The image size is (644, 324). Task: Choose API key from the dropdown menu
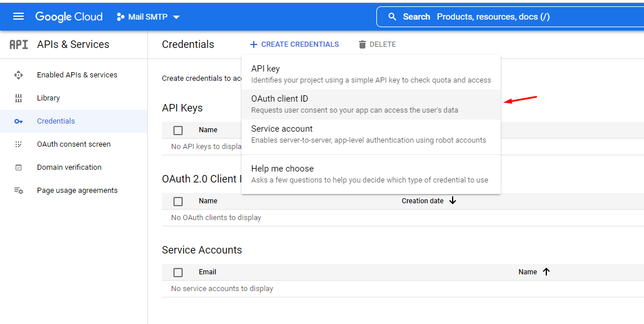[x=371, y=75]
